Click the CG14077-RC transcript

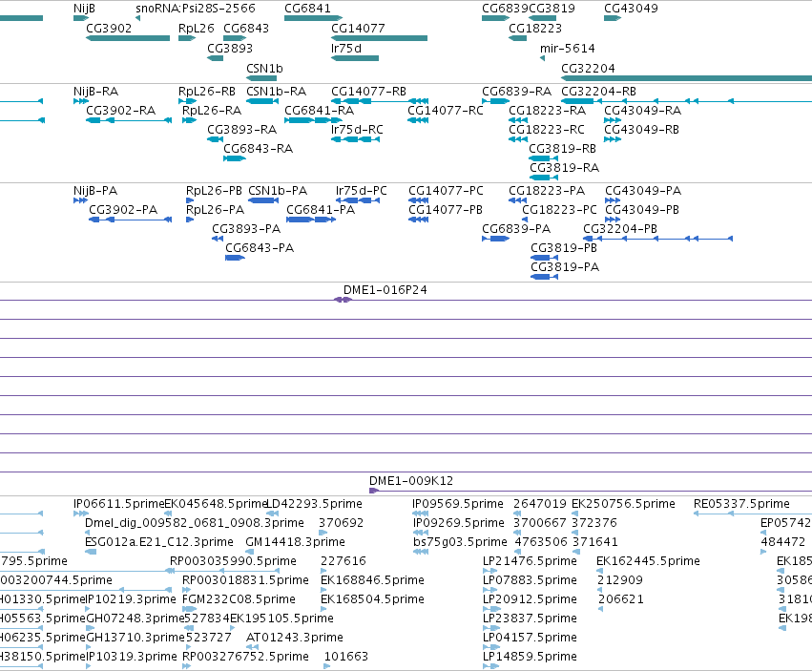tap(418, 120)
